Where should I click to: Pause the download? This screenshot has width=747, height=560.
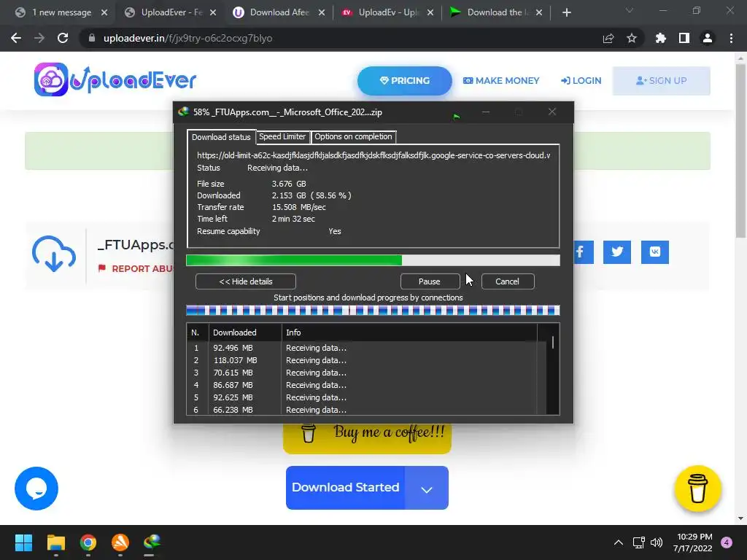429,281
